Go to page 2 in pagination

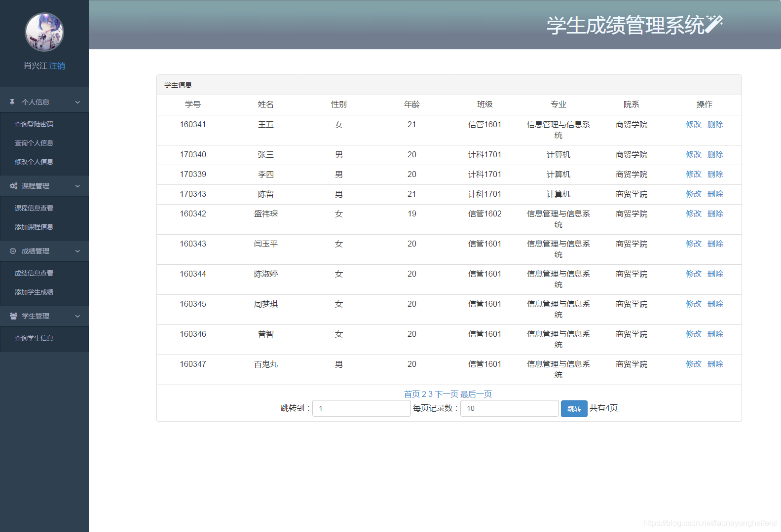424,394
